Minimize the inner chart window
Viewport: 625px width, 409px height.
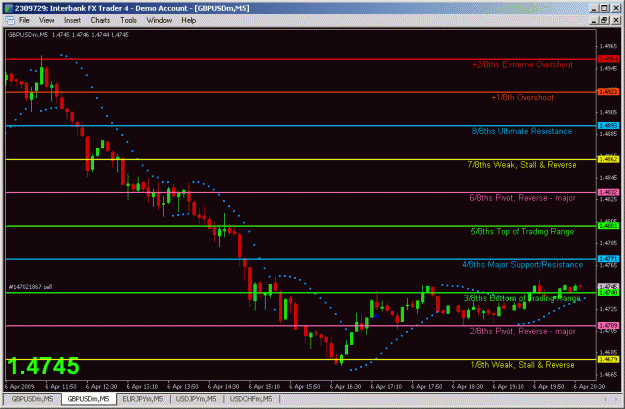(x=596, y=20)
